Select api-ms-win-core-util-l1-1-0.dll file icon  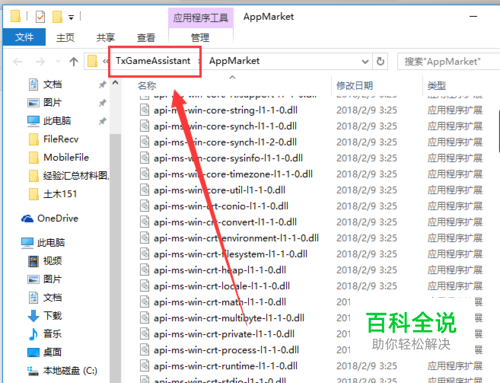pyautogui.click(x=144, y=189)
